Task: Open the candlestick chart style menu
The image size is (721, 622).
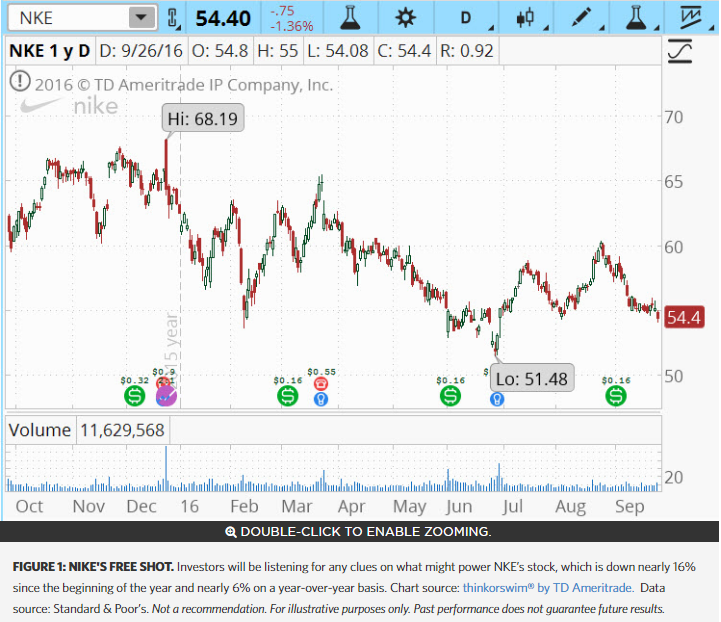Action: pyautogui.click(x=525, y=18)
